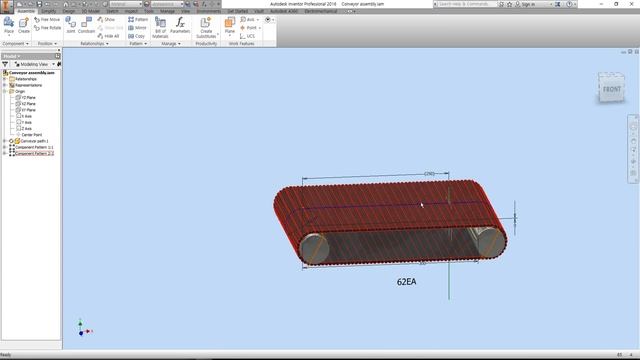Choose the Joint relationship tool
This screenshot has width=640, height=360.
click(71, 25)
